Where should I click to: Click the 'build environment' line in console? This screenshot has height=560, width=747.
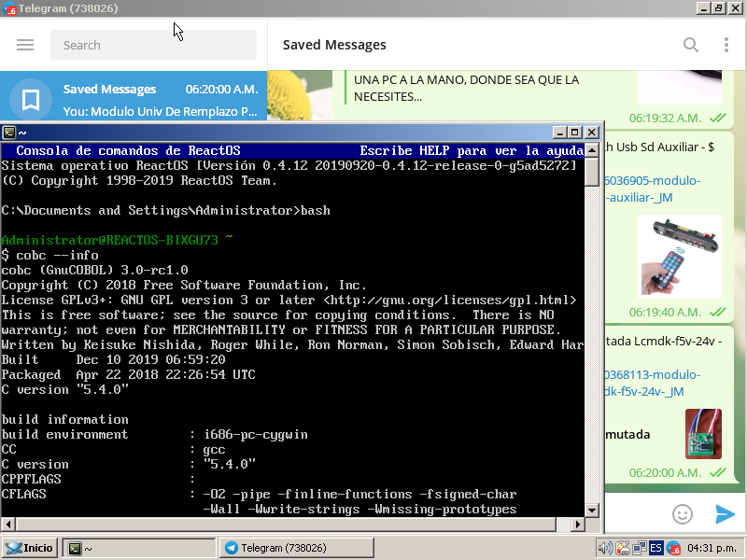click(x=155, y=434)
